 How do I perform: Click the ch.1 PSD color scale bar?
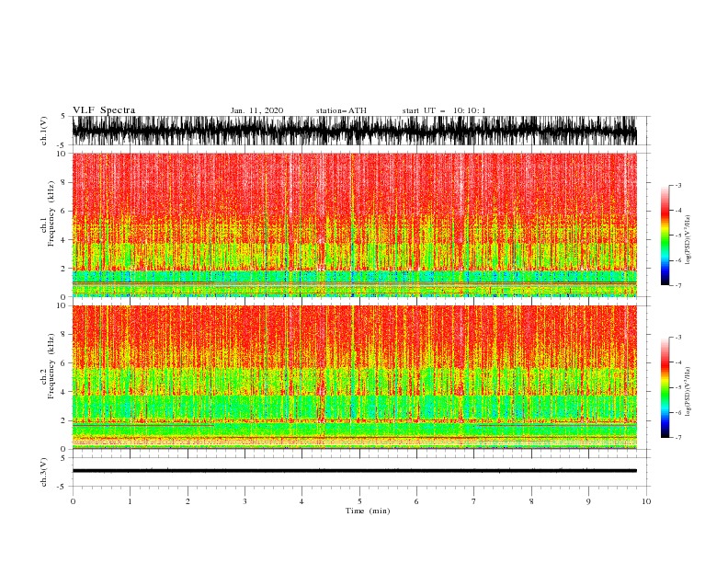click(x=665, y=236)
